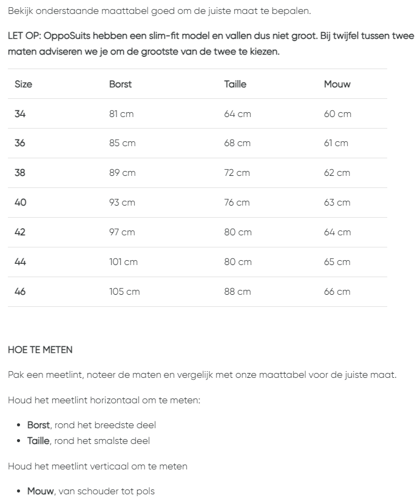Click the Mouw column header
Screen dimensions: 420x504
337,84
